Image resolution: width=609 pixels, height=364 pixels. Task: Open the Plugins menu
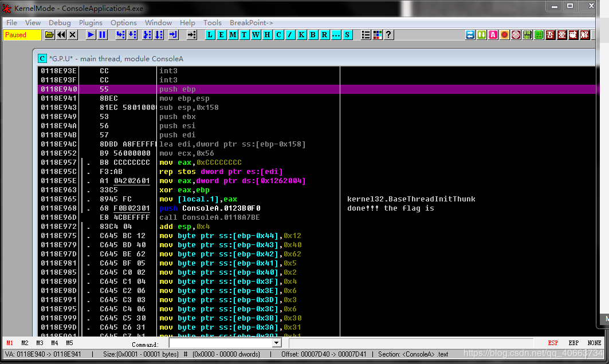(91, 23)
